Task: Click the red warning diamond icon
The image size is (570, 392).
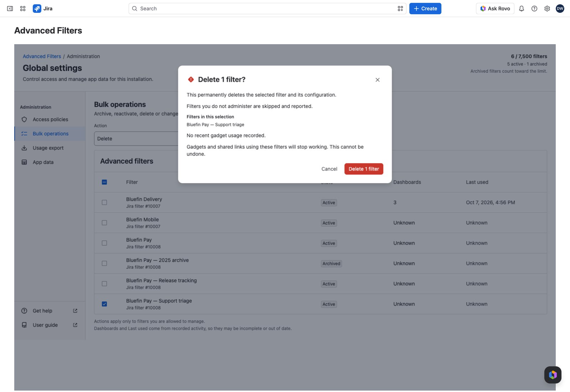Action: pos(191,79)
